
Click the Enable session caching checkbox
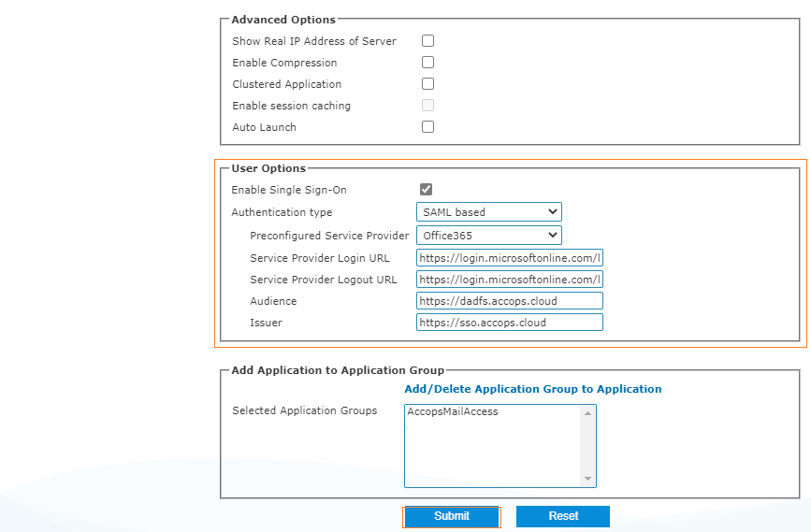(x=427, y=106)
